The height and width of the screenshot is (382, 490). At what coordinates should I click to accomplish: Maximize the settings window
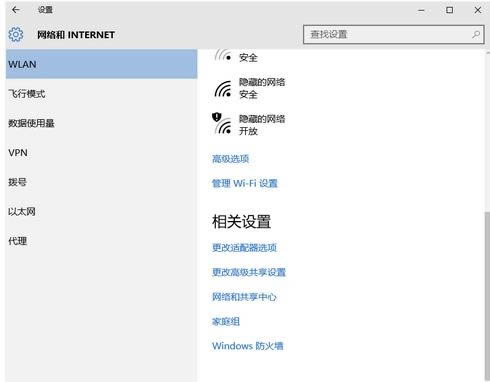449,10
